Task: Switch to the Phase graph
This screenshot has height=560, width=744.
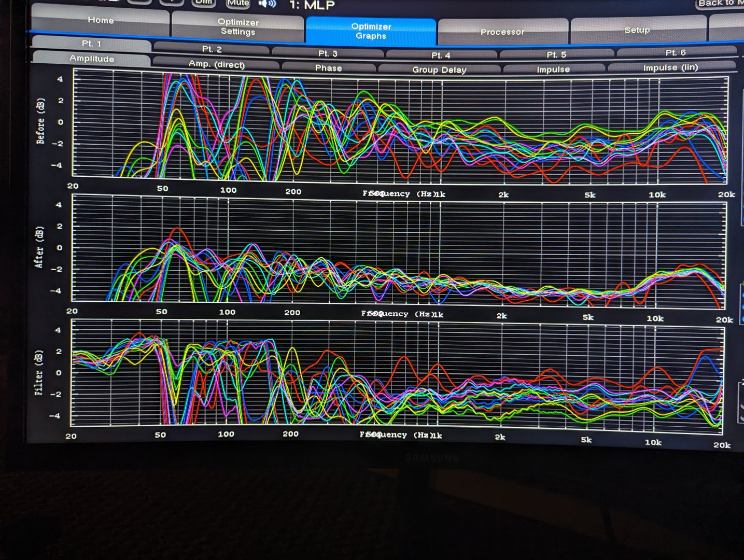Action: 328,68
